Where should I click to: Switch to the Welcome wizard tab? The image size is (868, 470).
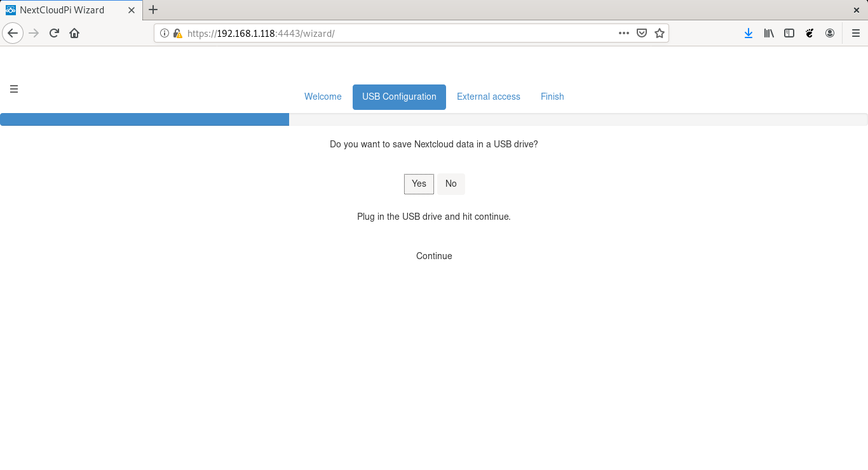tap(323, 97)
